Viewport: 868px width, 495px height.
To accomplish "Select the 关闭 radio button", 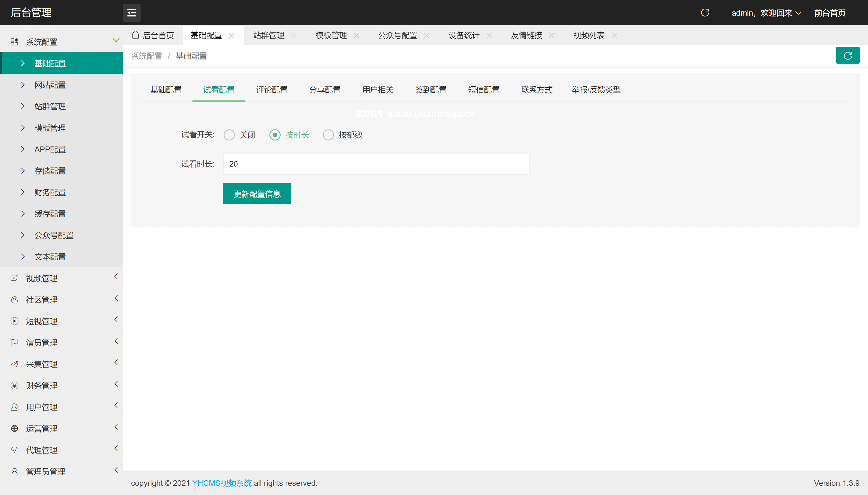I will point(229,135).
